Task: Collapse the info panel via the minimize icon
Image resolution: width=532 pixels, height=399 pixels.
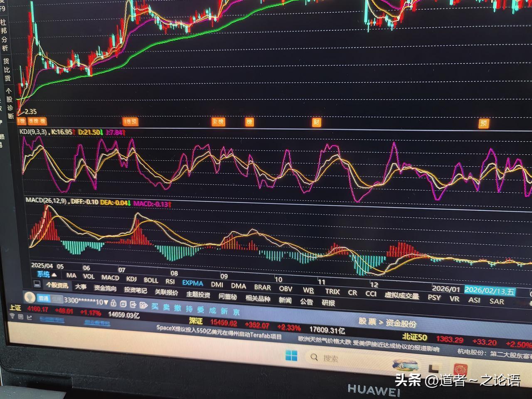Action: click(x=37, y=284)
